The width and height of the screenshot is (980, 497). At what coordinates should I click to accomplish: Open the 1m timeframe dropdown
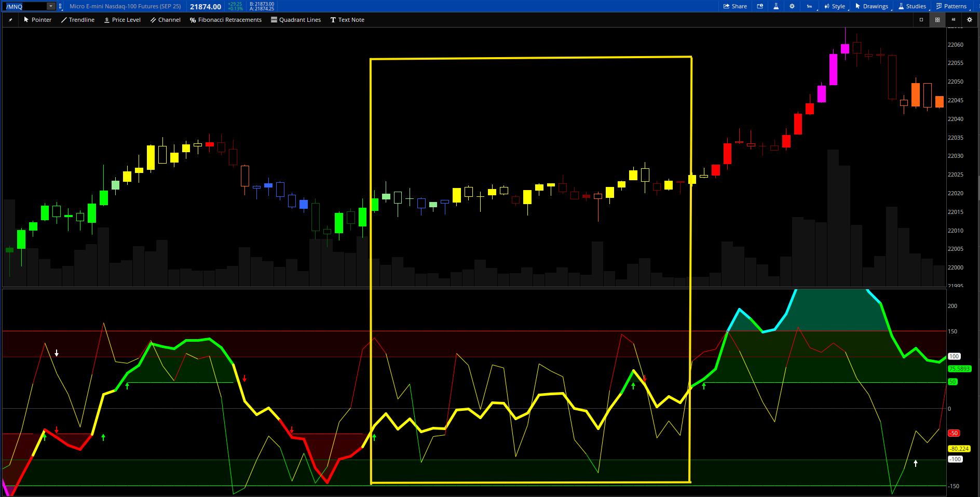[809, 6]
